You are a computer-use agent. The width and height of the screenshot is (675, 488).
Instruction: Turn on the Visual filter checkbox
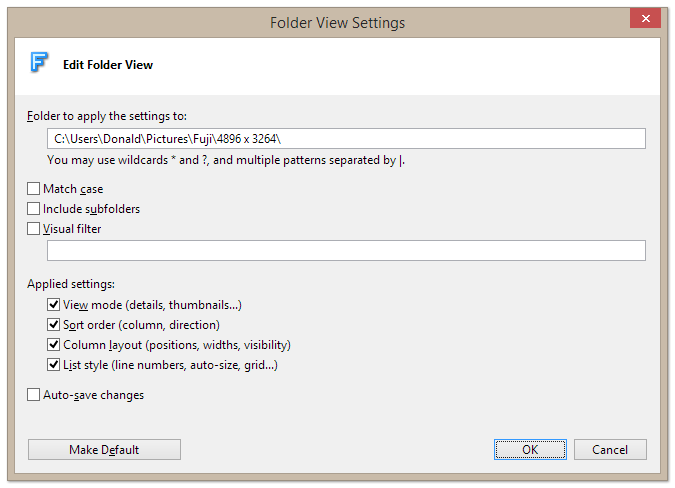(x=35, y=229)
